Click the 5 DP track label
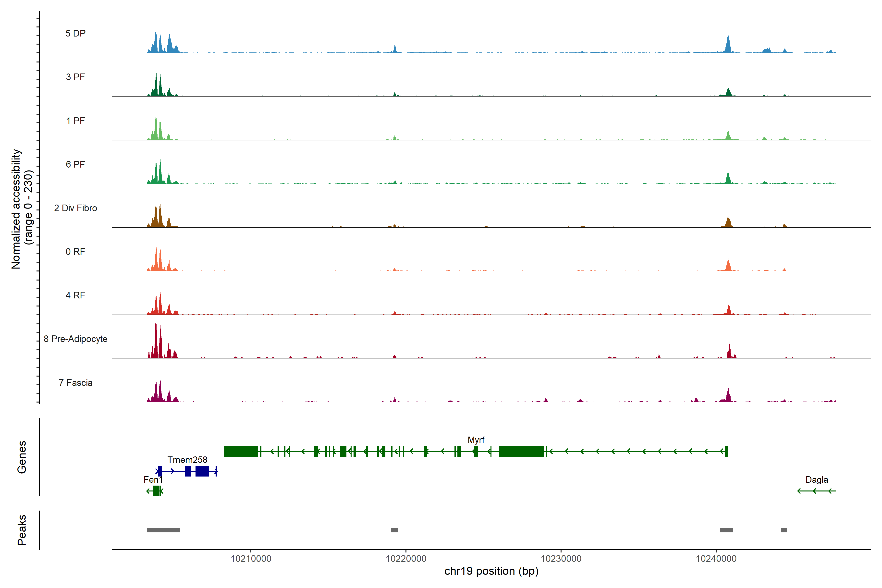Viewport: 882px width, 588px height. pos(75,33)
